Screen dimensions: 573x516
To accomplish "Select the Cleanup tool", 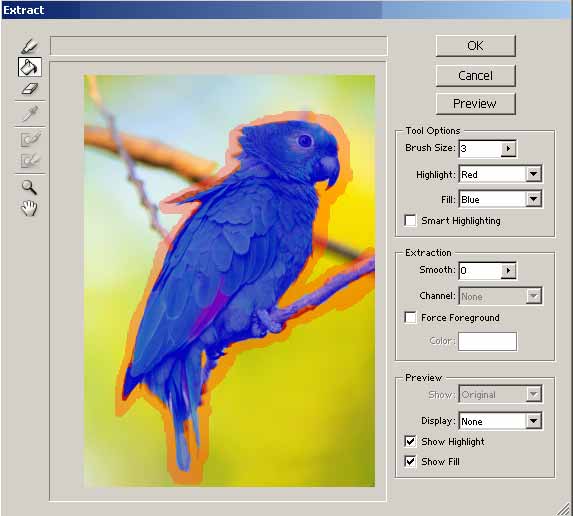I will pos(30,139).
